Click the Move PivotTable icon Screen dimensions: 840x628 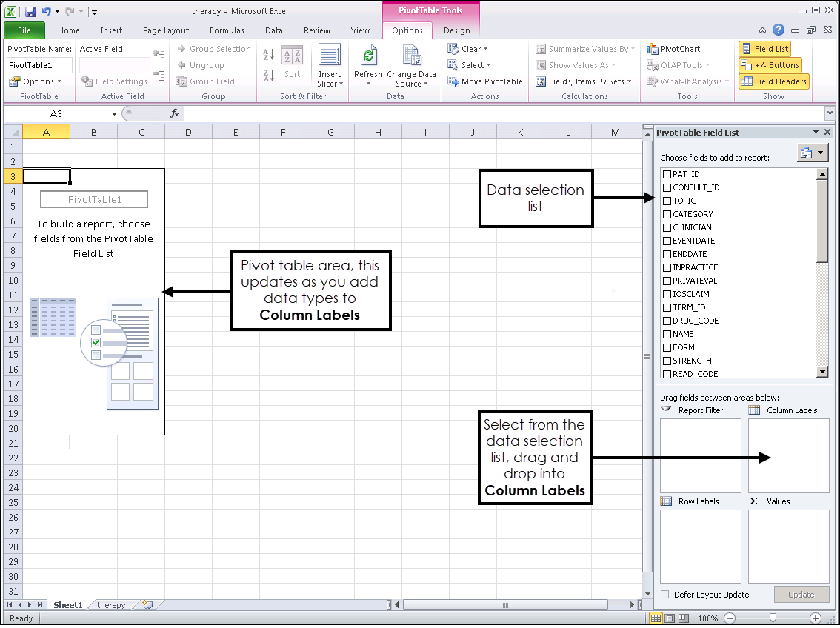point(453,81)
